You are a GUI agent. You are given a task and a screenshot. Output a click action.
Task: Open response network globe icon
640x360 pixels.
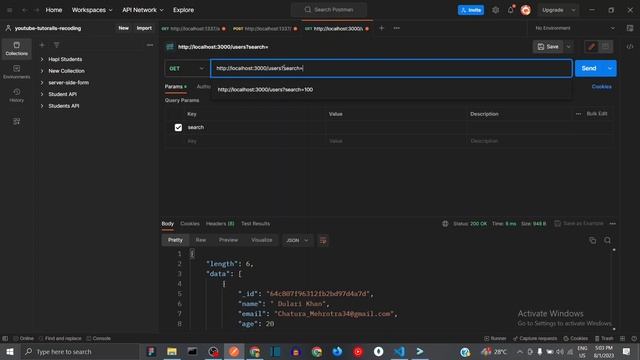(445, 224)
